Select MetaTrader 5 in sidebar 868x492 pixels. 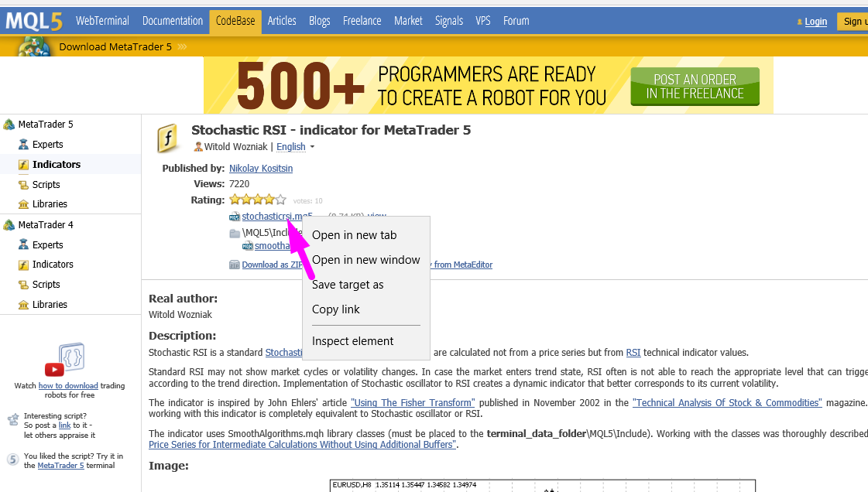[x=46, y=125]
